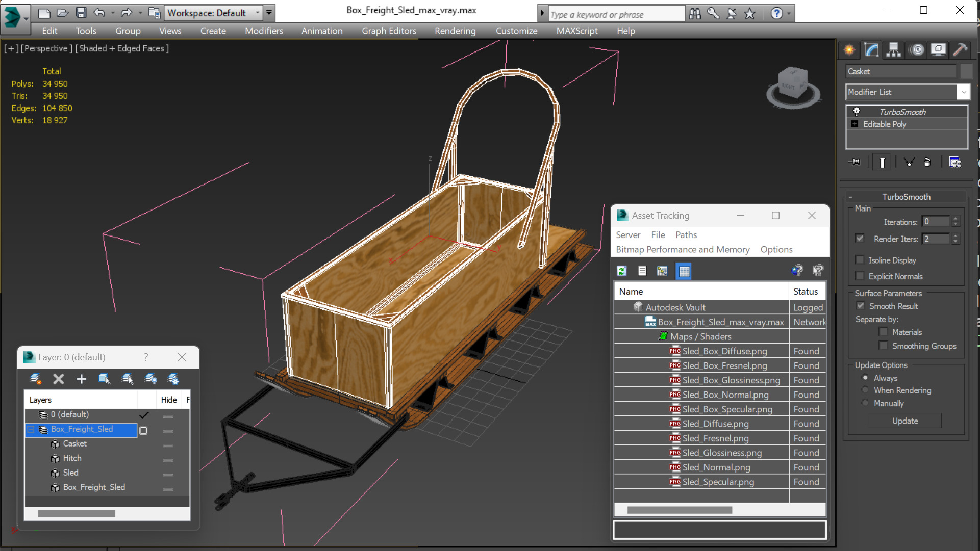This screenshot has height=551, width=980.
Task: Open the MAXScript menu
Action: [x=577, y=31]
